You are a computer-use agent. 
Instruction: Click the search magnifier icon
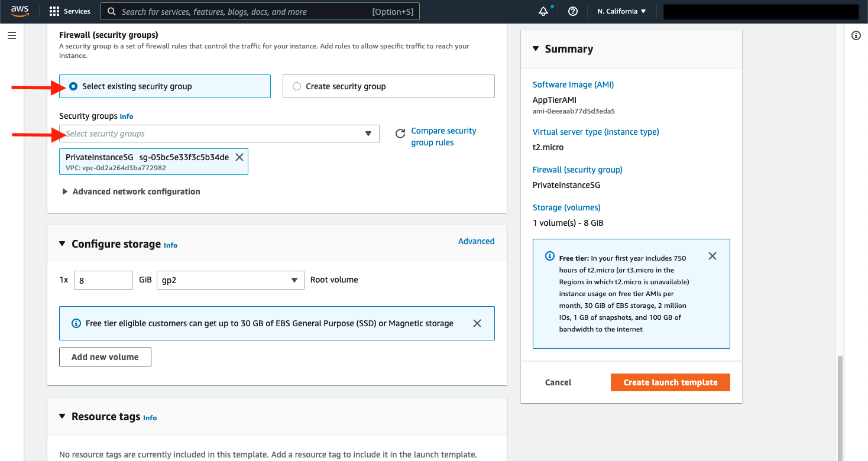click(x=112, y=11)
